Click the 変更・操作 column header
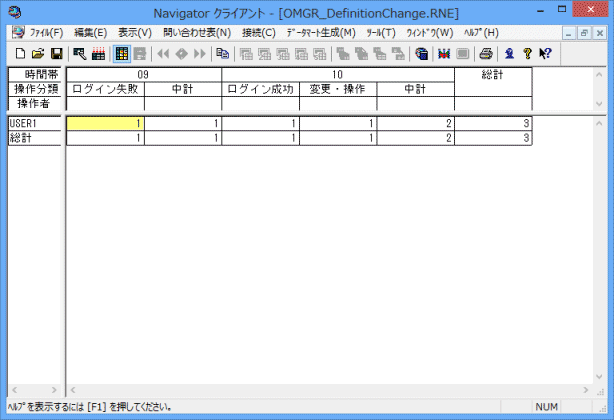 [338, 89]
